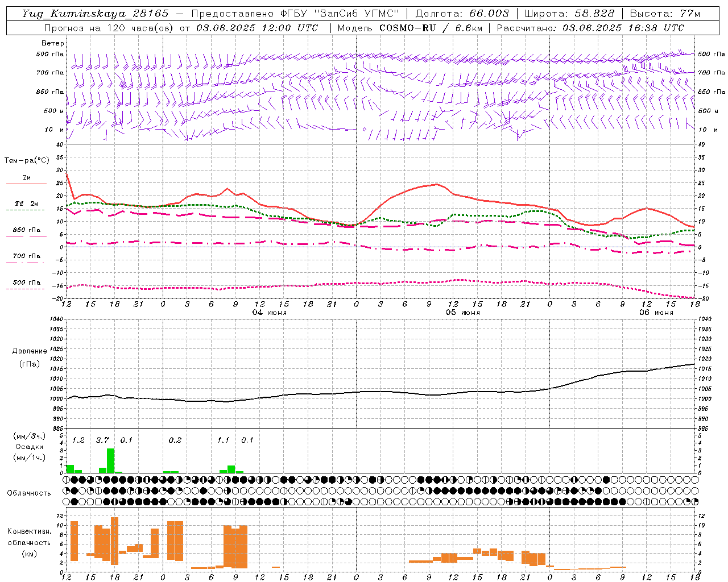
Task: Click the forecast start time 03.06.2025 12:00 UTC
Action: click(257, 28)
